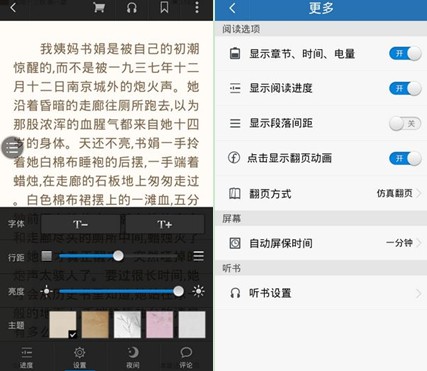Click the wide line spacing icon
This screenshot has width=427, height=371.
pyautogui.click(x=198, y=256)
